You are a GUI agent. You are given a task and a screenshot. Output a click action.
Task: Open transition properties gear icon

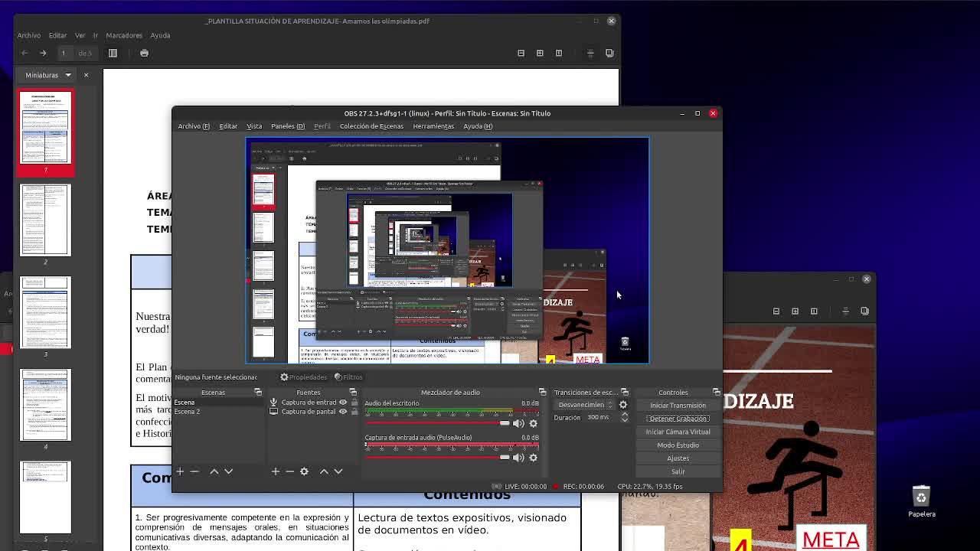[x=623, y=405]
